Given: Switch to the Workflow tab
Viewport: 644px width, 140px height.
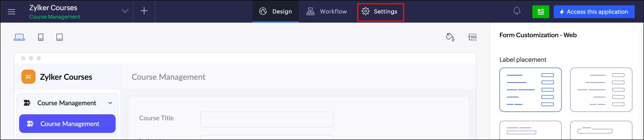Looking at the screenshot, I should [x=326, y=12].
